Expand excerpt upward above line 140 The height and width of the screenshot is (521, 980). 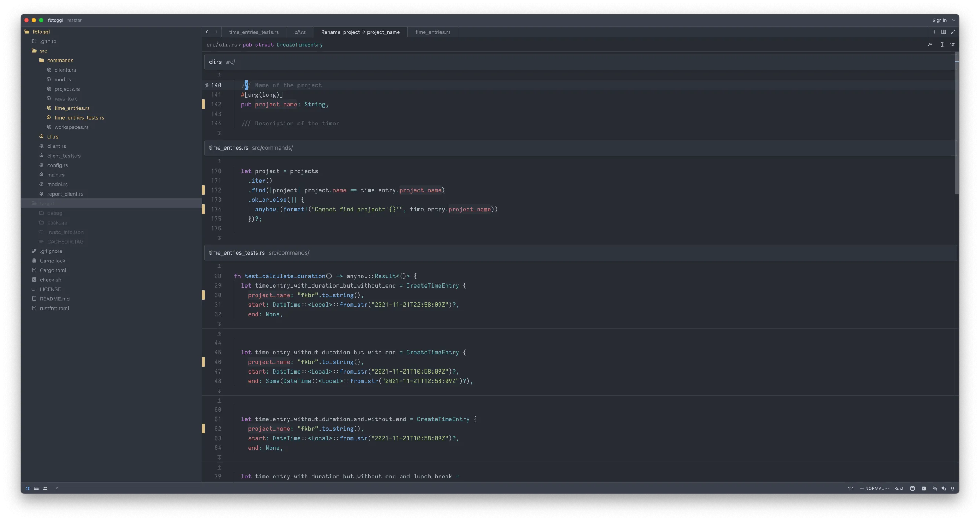219,75
